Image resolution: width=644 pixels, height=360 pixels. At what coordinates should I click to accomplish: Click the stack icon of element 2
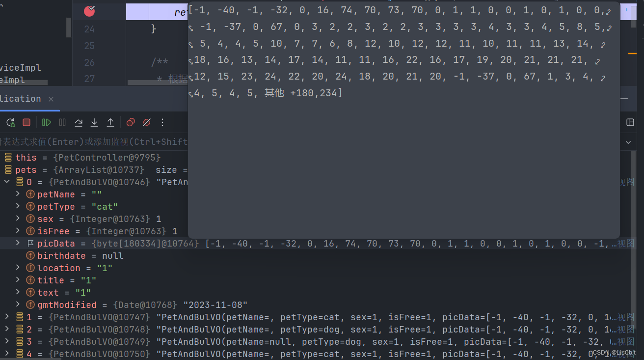tap(20, 329)
